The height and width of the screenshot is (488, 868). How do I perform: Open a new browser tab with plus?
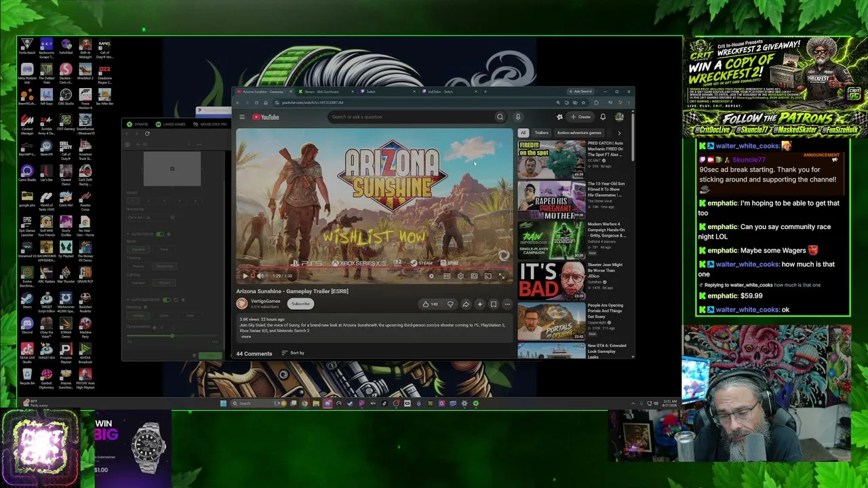point(485,91)
